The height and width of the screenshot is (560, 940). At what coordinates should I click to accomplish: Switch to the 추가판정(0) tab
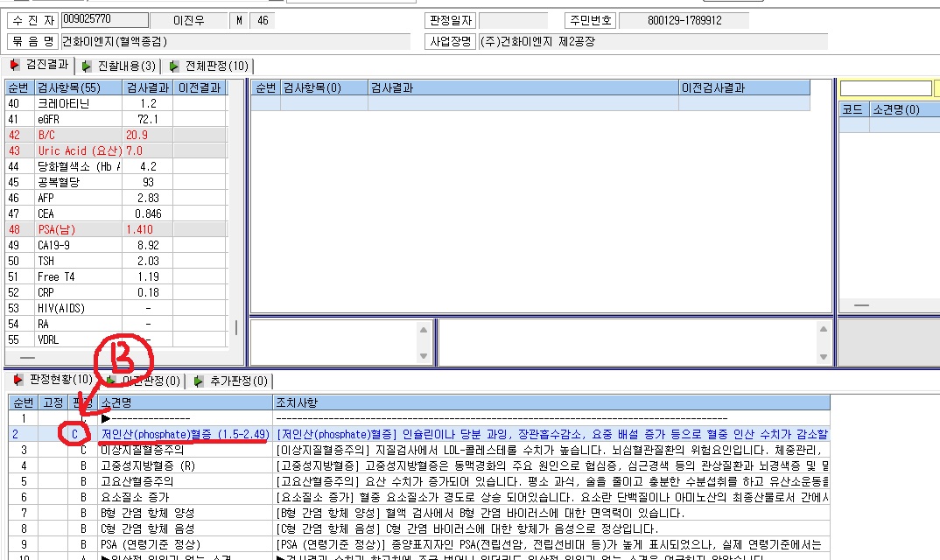[231, 381]
